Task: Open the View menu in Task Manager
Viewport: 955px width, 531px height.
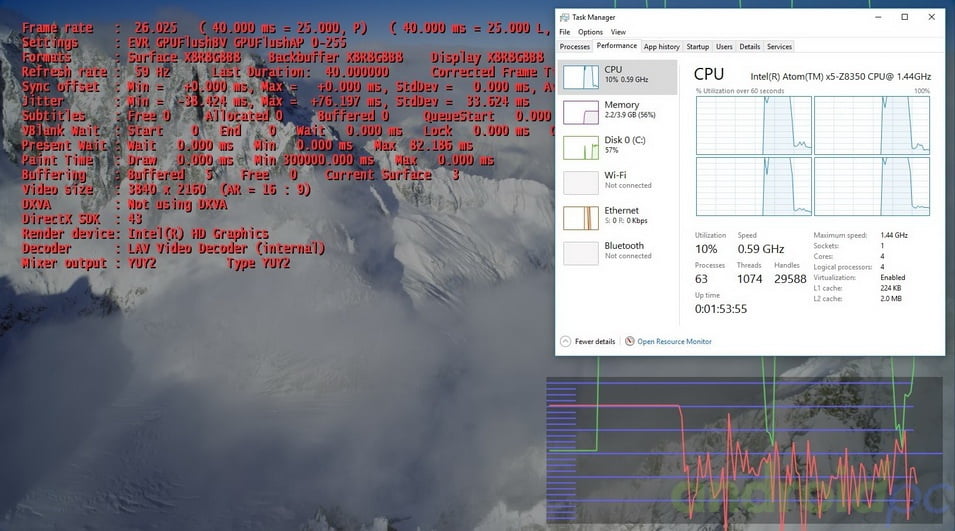Action: tap(618, 32)
